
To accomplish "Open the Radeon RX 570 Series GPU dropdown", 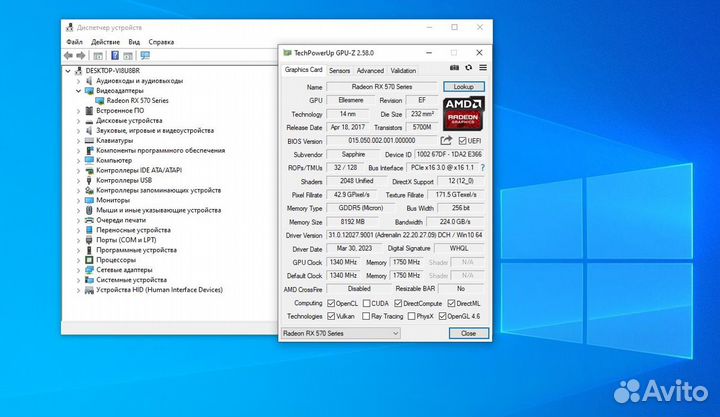I will pos(340,332).
